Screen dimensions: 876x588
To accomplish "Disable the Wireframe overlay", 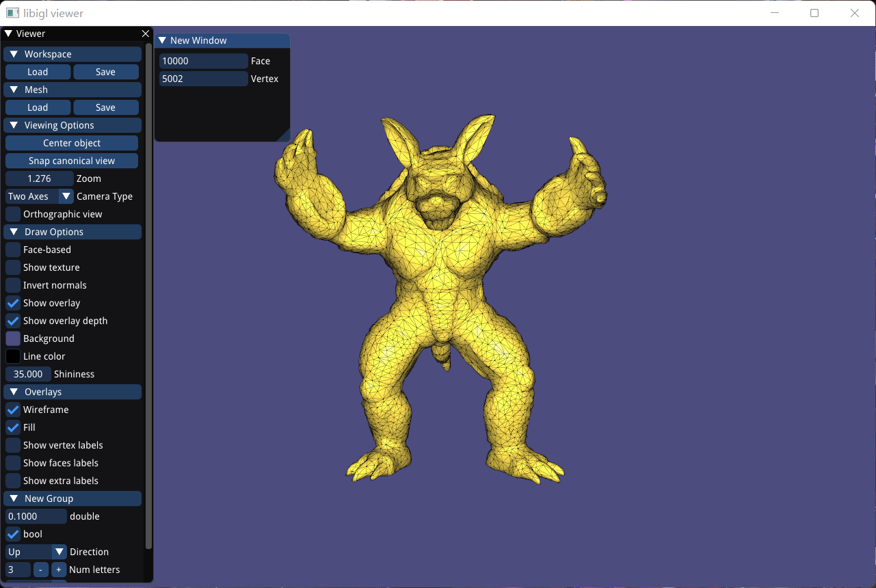I will [x=12, y=410].
